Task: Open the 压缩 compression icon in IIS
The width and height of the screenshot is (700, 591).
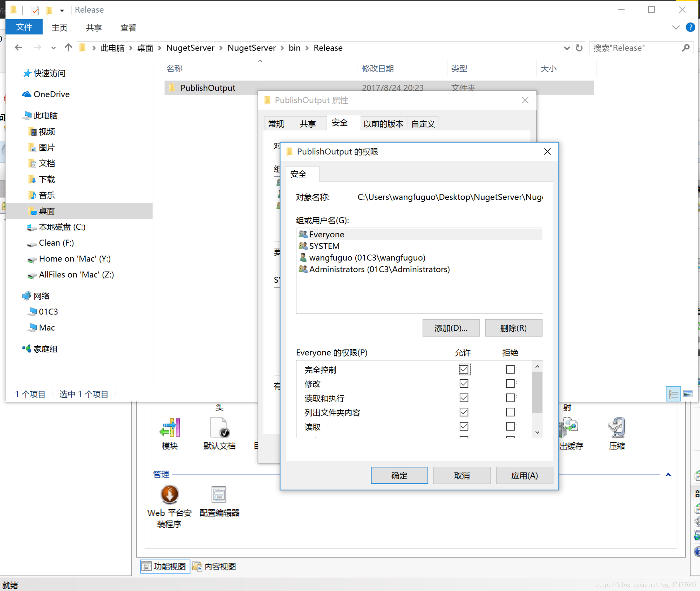Action: 617,434
